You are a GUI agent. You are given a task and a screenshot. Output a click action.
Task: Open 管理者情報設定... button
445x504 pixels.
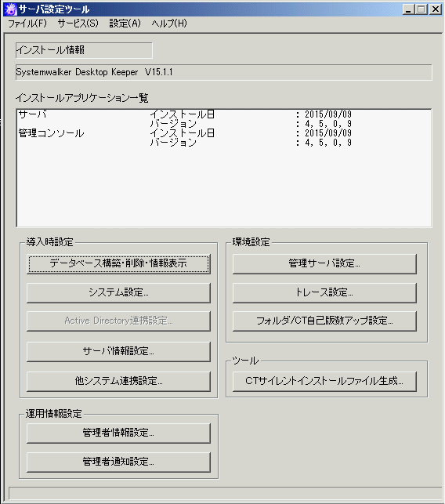[x=118, y=433]
